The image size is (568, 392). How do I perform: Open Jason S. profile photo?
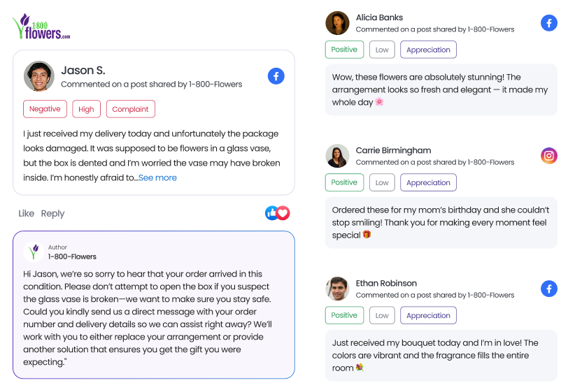[x=39, y=76]
